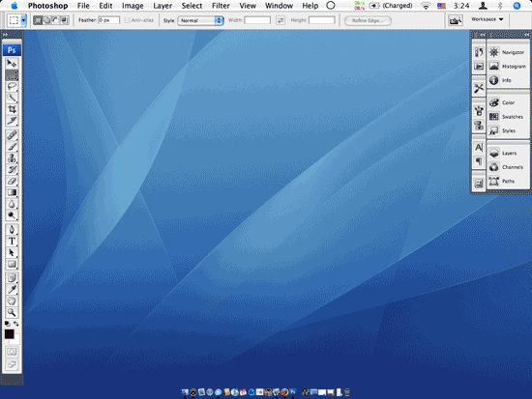
Task: Select the Eyedropper tool
Action: pyautogui.click(x=12, y=290)
